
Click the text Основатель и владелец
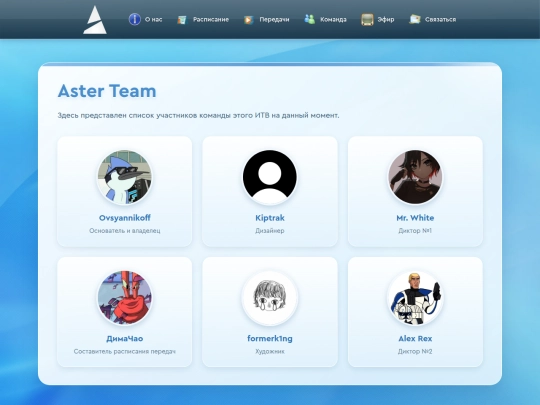coord(124,231)
